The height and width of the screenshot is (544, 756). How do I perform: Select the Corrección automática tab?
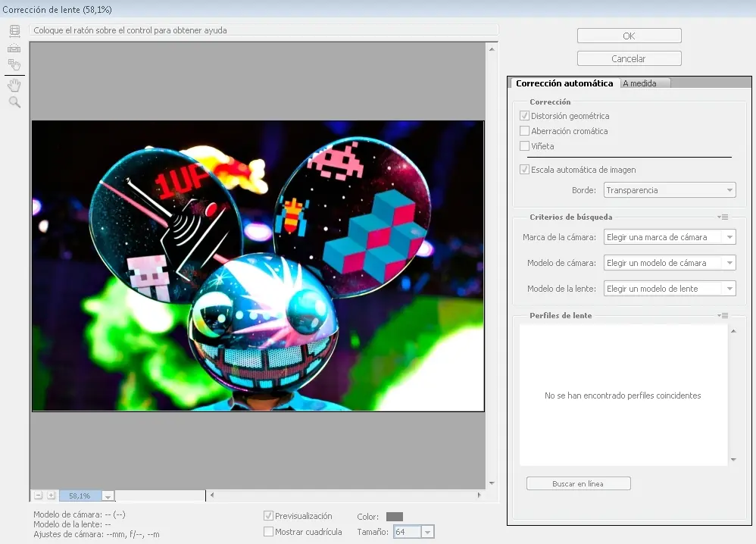pos(564,83)
